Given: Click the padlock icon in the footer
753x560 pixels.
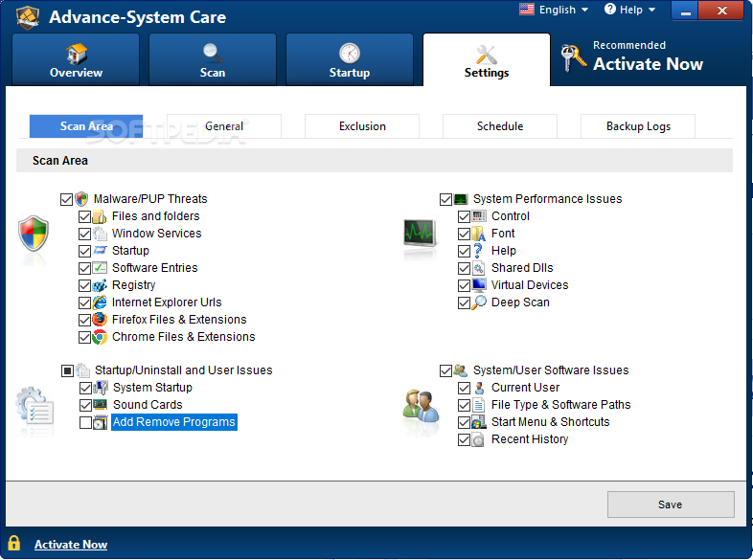Looking at the screenshot, I should point(14,543).
